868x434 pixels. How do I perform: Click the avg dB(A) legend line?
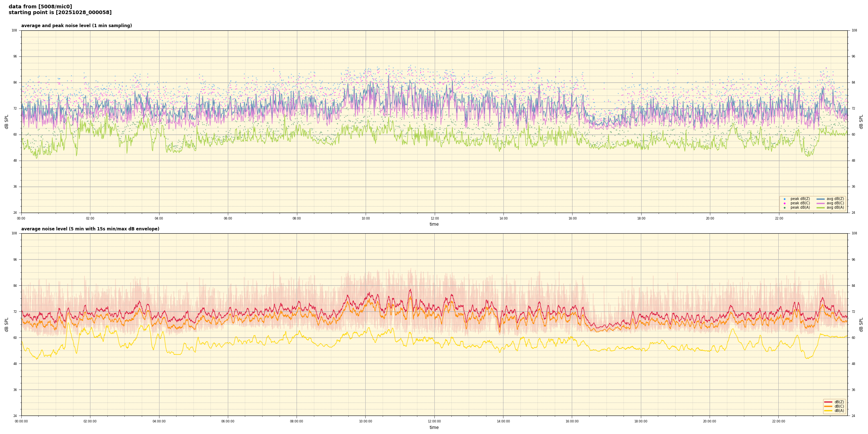coord(820,208)
